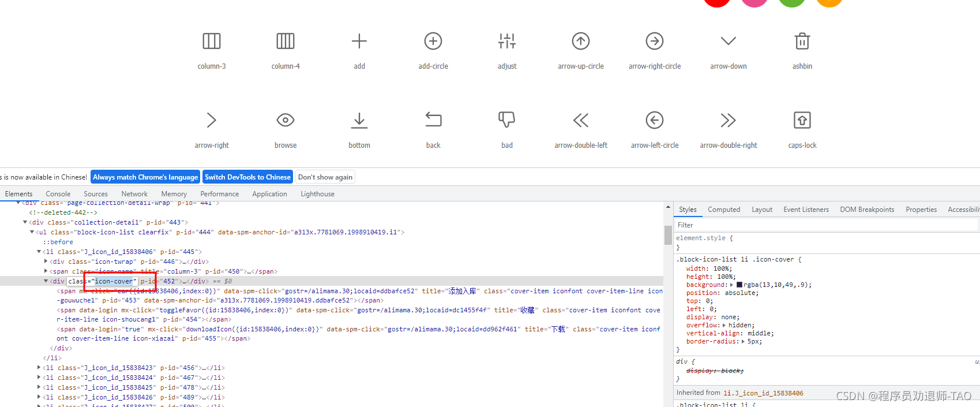Dismiss with Don't show again

tap(325, 177)
